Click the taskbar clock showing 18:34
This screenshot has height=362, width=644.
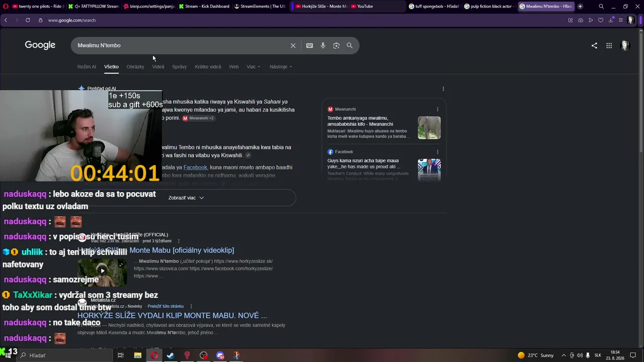pos(615,355)
